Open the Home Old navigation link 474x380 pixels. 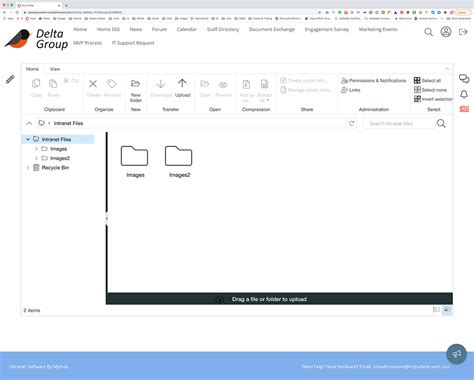click(108, 29)
